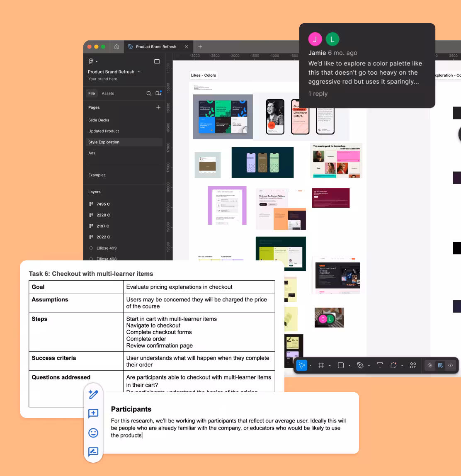Select the Comment tool in toolbar
This screenshot has width=461, height=476.
[x=393, y=366]
